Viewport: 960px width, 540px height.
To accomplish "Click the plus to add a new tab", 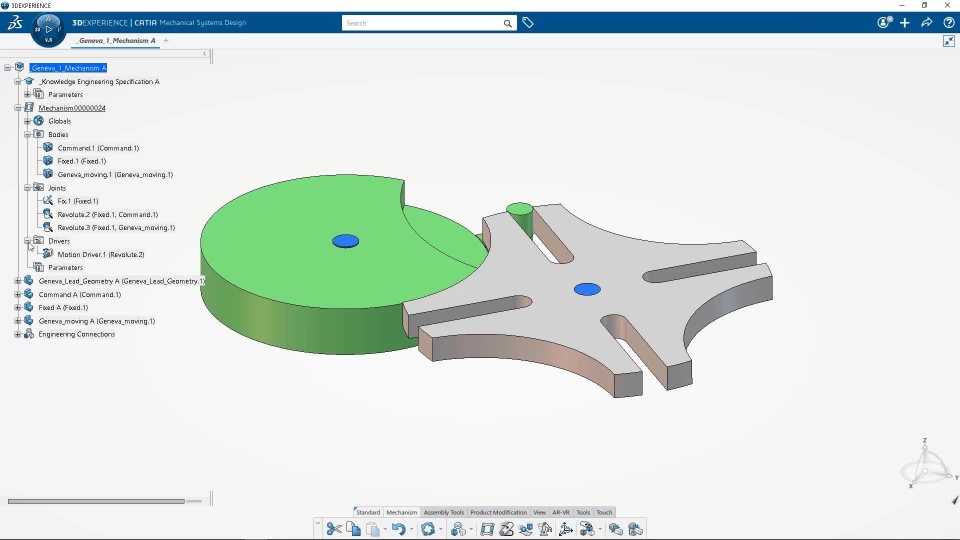I will click(x=166, y=40).
